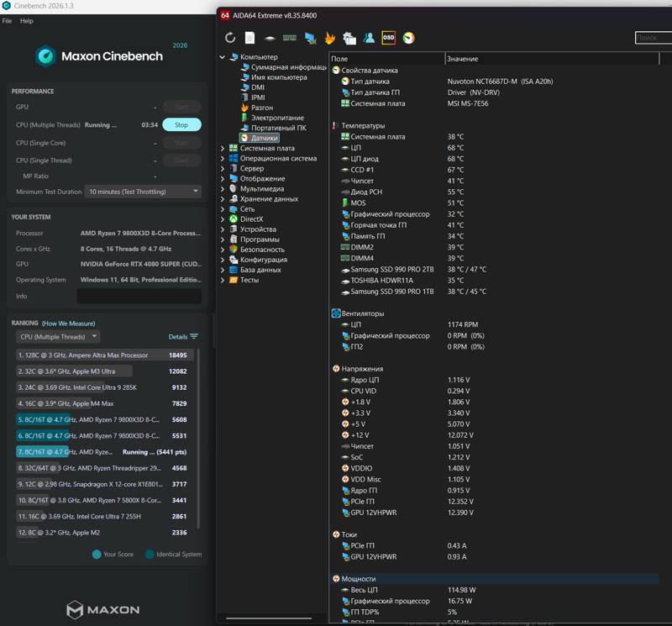Open the CPU (Multiple Threads) ranking dropdown
The width and height of the screenshot is (672, 626).
click(x=58, y=337)
